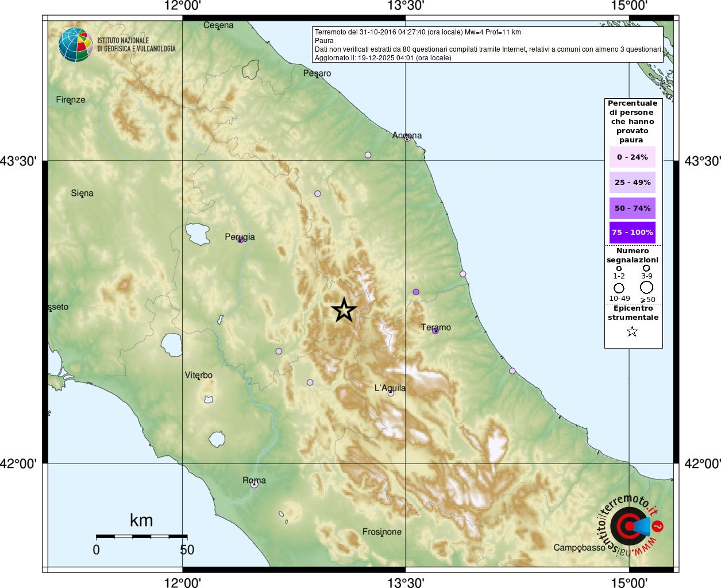Screen dimensions: 721x588
Task: Click the 13°30' label on top edge
Action: click(406, 6)
